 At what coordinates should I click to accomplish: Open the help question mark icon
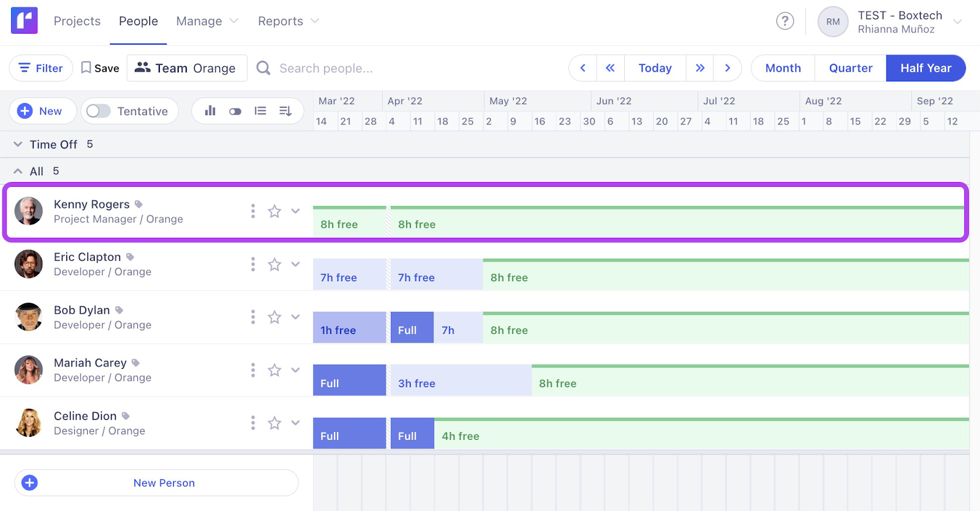[x=785, y=21]
